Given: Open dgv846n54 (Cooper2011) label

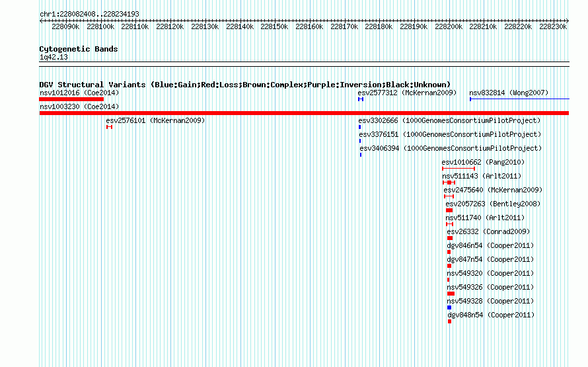Looking at the screenshot, I should click(x=490, y=245).
